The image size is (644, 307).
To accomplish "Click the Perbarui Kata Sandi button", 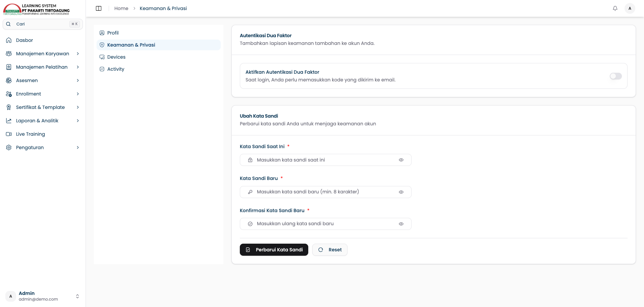I will click(274, 250).
